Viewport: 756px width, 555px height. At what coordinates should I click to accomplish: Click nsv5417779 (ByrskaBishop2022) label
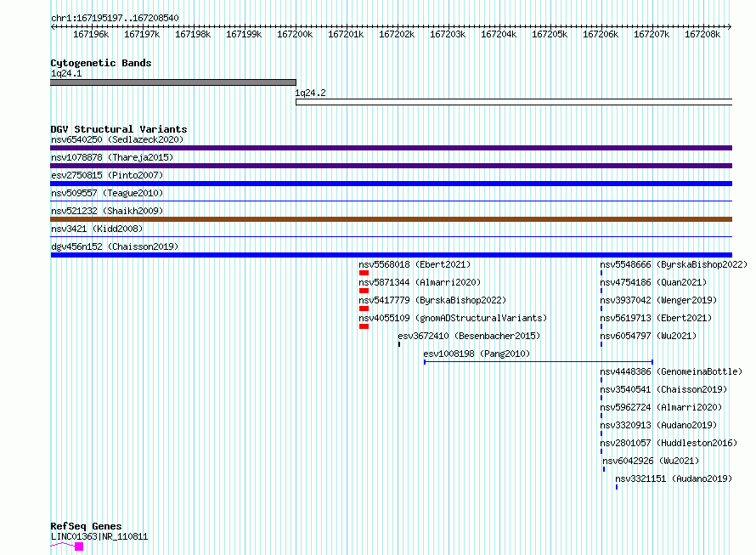click(x=432, y=300)
